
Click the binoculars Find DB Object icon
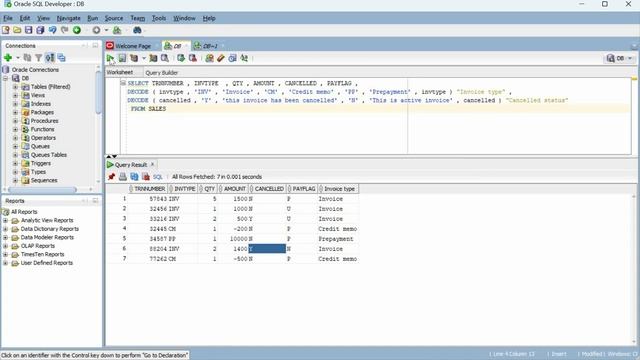137,30
